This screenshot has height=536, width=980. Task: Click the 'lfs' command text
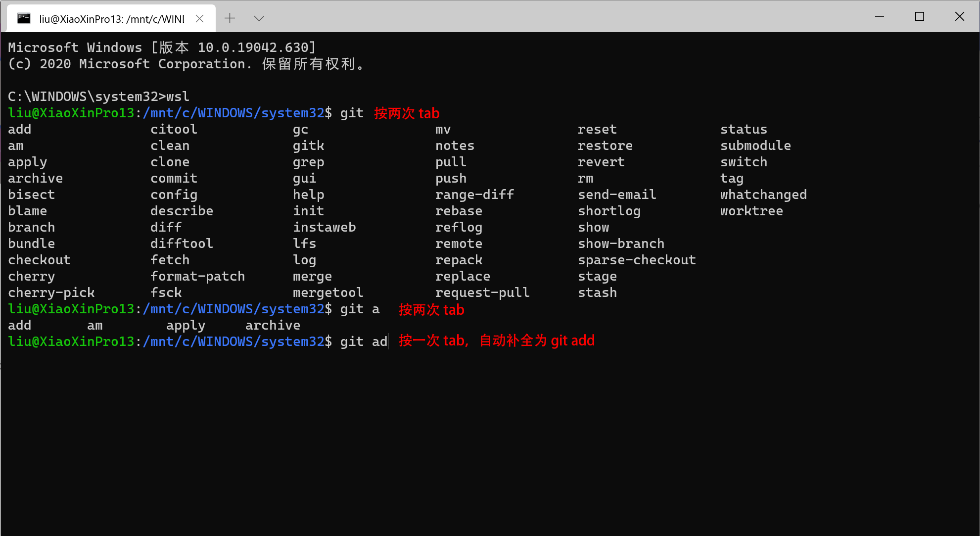point(305,244)
